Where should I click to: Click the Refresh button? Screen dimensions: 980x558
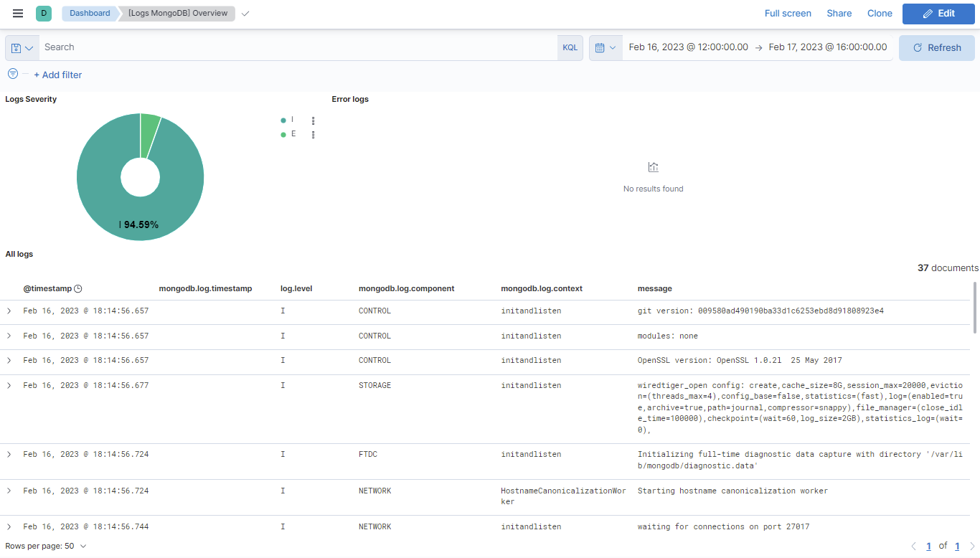937,48
